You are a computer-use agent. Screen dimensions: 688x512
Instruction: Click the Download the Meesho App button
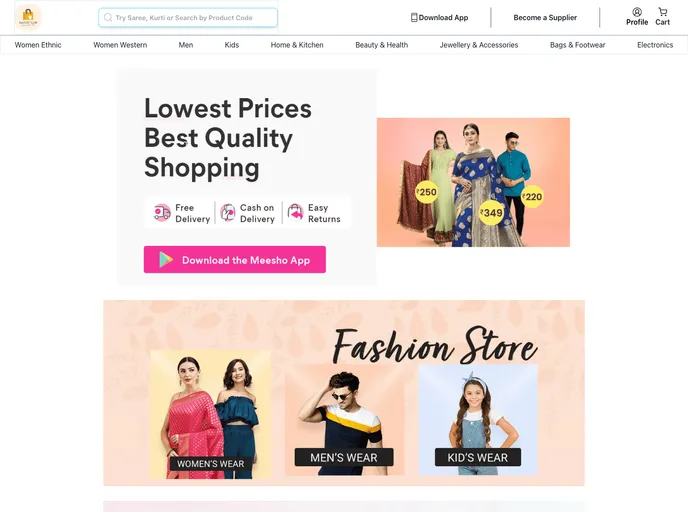(235, 260)
